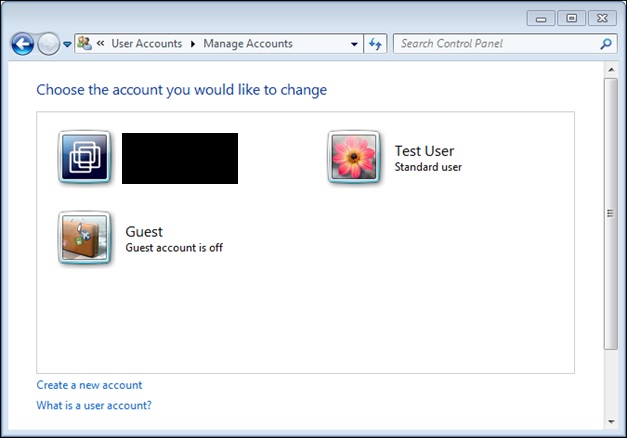
Task: Open the User Accounts breadcrumb
Action: tap(147, 43)
